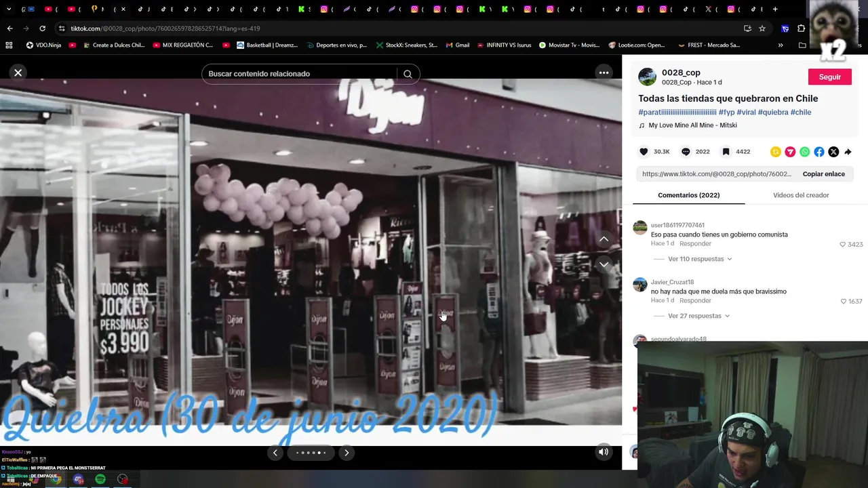Open the Javier_Cruzat18 commenter profile

[672, 282]
